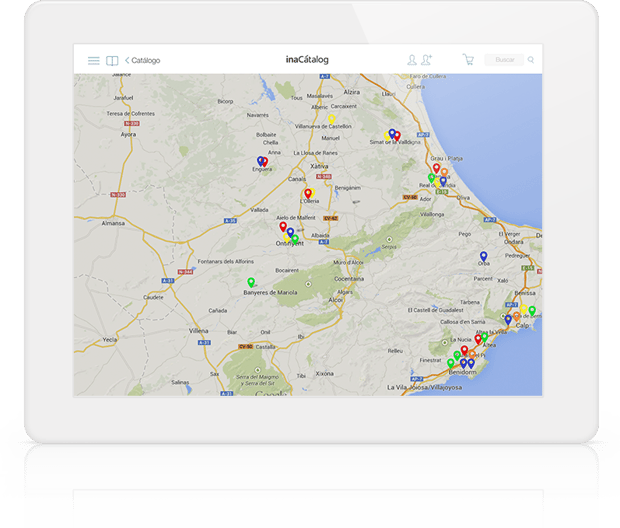
Task: Open the customer profile icon
Action: (412, 60)
